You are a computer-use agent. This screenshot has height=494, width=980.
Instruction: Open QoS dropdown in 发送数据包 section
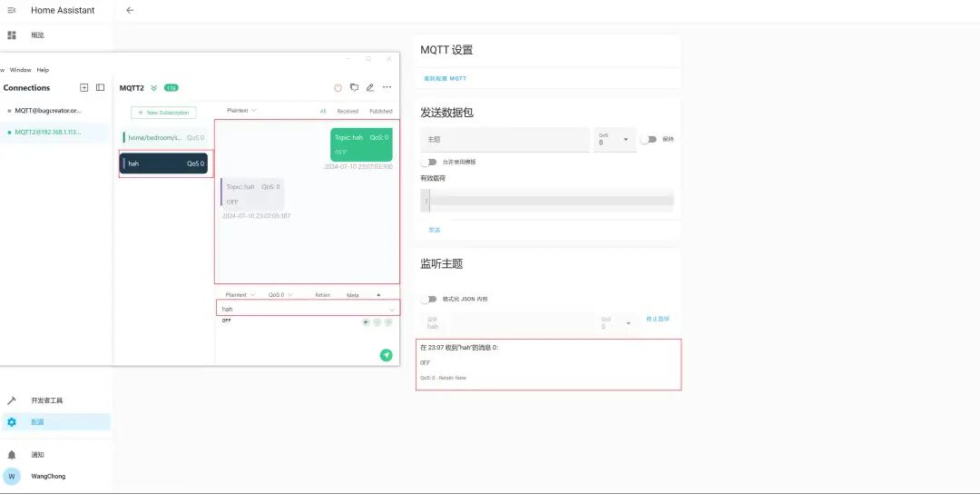[x=614, y=140]
